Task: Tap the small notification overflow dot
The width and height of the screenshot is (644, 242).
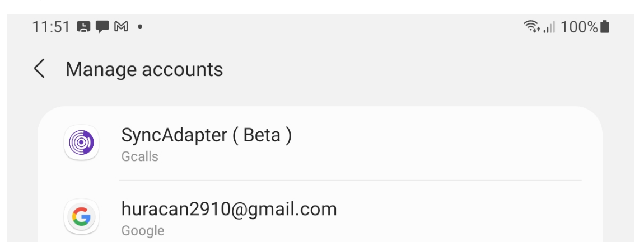Action: click(x=139, y=27)
